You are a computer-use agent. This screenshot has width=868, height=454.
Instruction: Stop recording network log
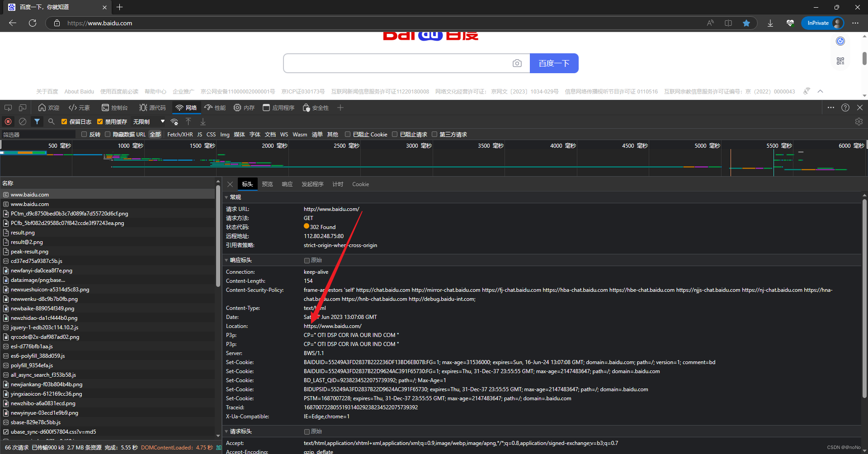[x=8, y=122]
